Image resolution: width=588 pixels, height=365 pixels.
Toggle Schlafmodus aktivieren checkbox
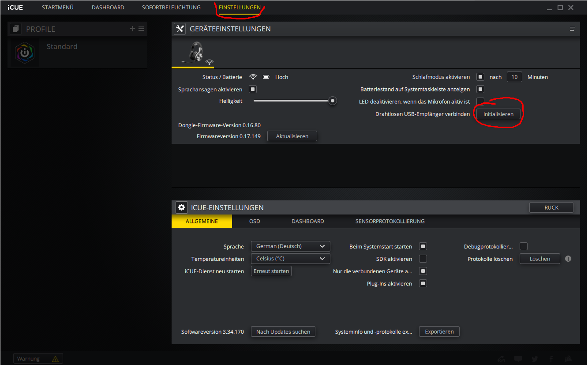click(x=480, y=77)
